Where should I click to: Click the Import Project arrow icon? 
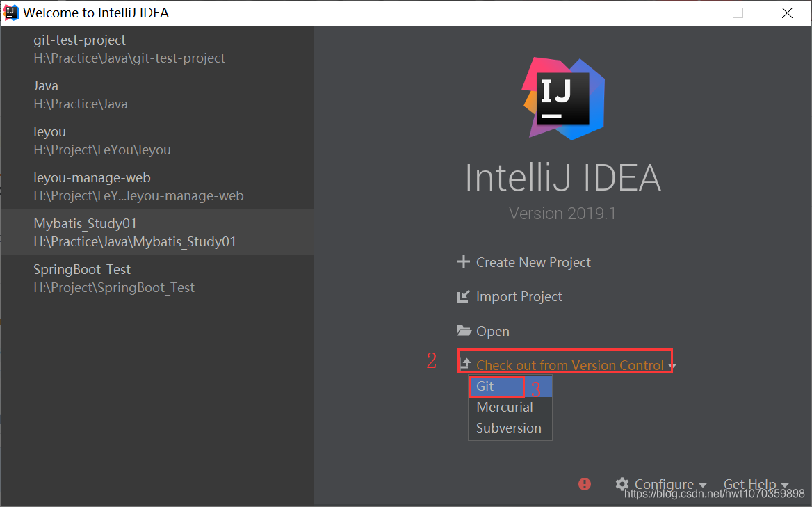pyautogui.click(x=464, y=296)
